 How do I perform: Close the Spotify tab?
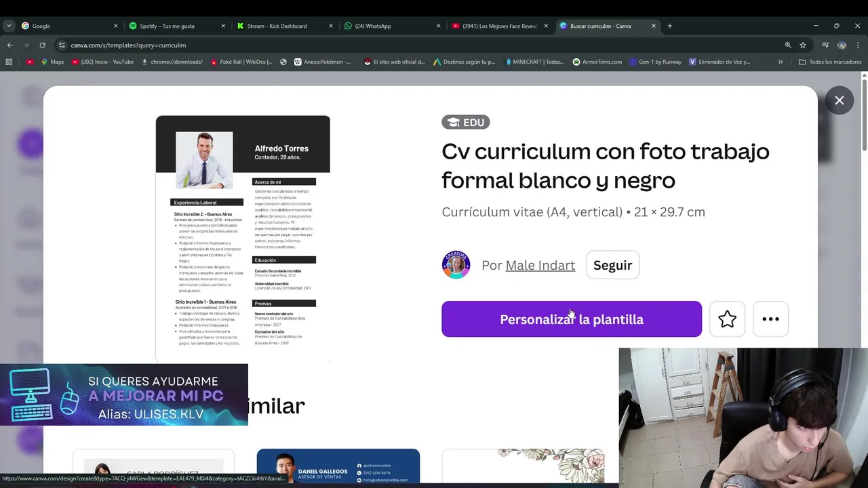pos(223,26)
